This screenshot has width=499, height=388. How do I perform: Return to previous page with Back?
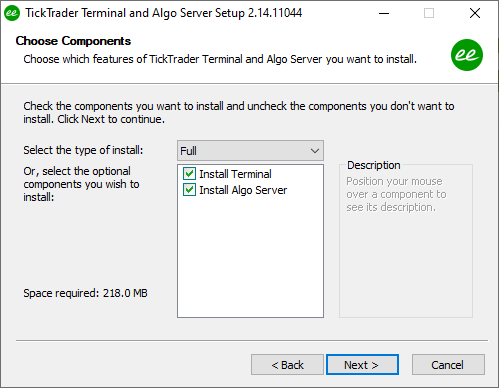click(x=287, y=365)
